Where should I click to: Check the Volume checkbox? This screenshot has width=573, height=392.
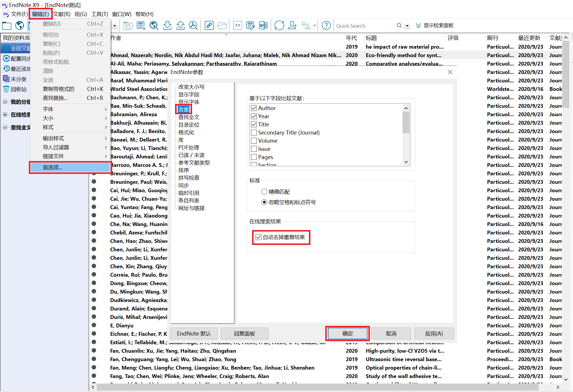254,141
